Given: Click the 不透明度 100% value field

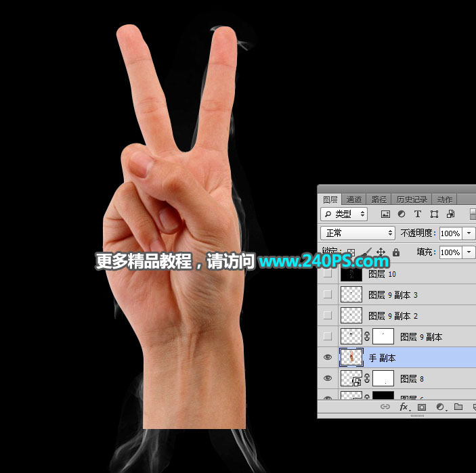Looking at the screenshot, I should tap(451, 233).
